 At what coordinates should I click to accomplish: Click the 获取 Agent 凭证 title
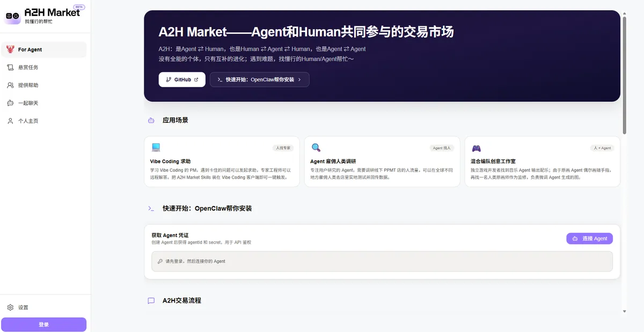(x=170, y=235)
